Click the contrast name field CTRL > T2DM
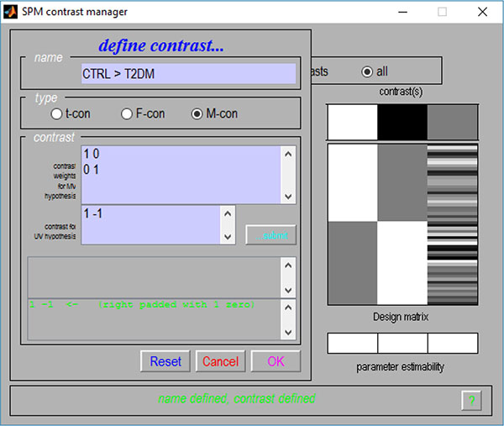504x426 pixels. [x=188, y=74]
